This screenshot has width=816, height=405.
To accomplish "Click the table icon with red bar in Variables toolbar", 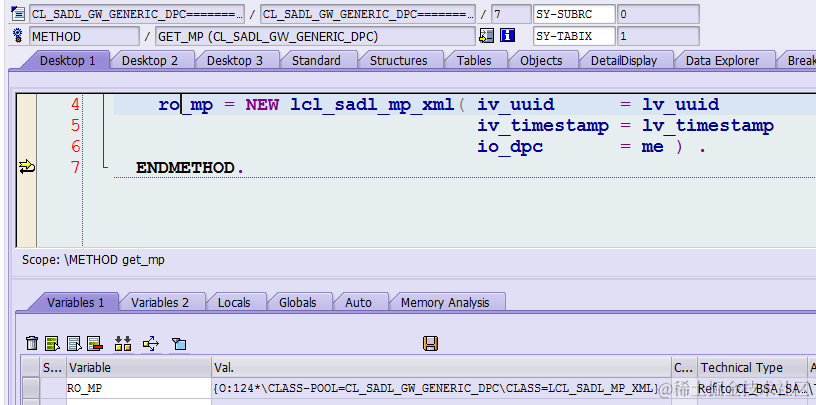I will [x=95, y=343].
